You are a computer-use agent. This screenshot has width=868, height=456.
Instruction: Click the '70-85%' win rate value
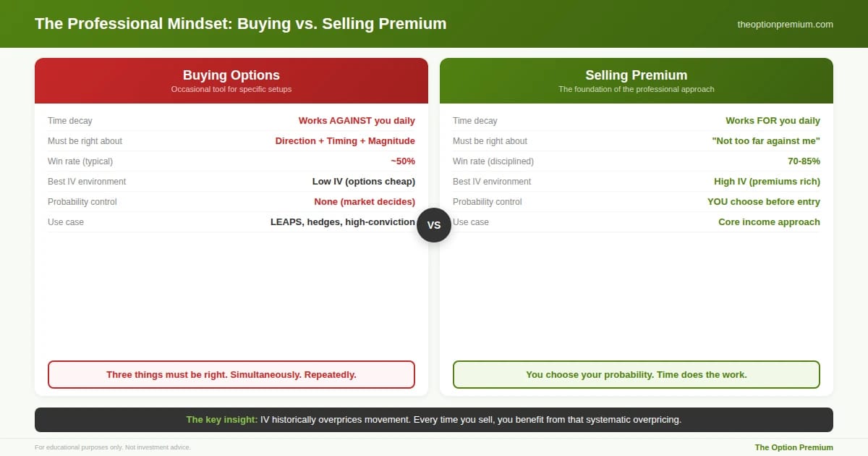coord(804,161)
